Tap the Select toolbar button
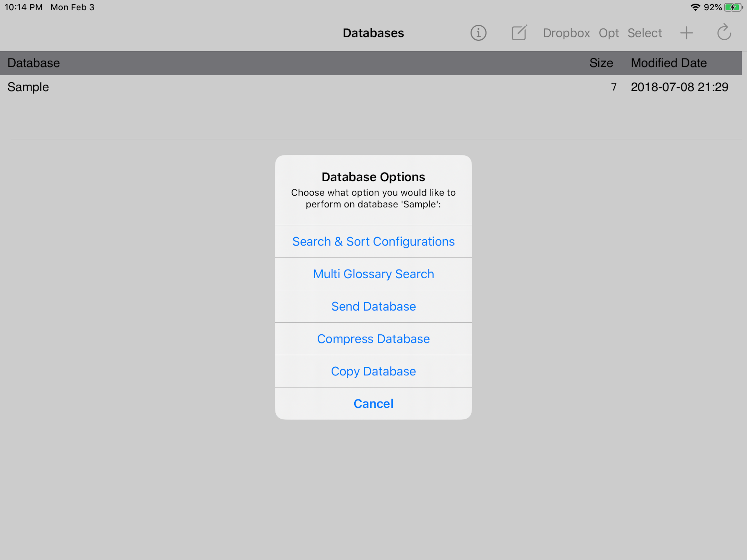 (x=644, y=33)
